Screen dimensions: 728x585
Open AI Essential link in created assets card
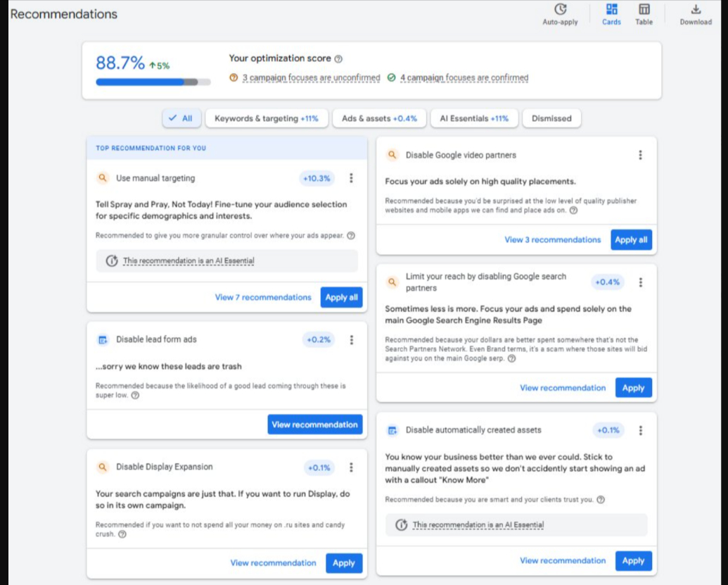coord(478,524)
